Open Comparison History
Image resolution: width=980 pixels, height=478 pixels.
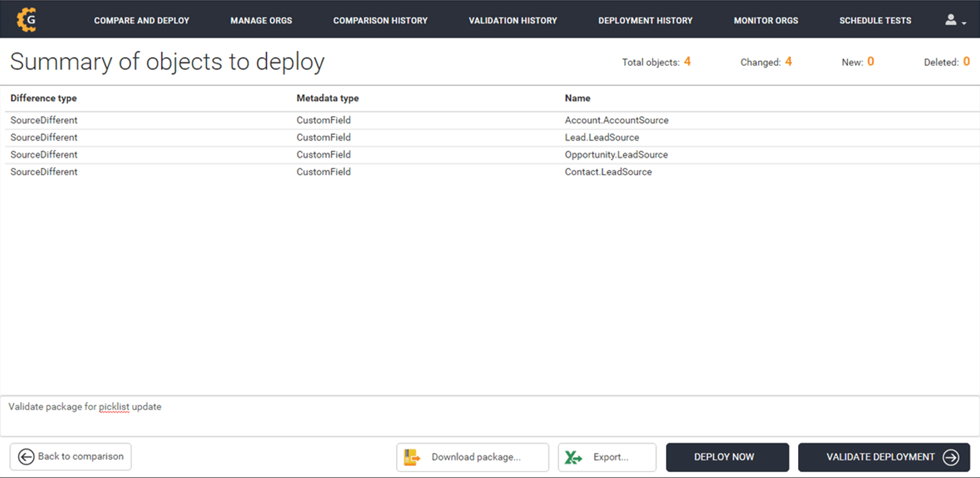[x=380, y=20]
